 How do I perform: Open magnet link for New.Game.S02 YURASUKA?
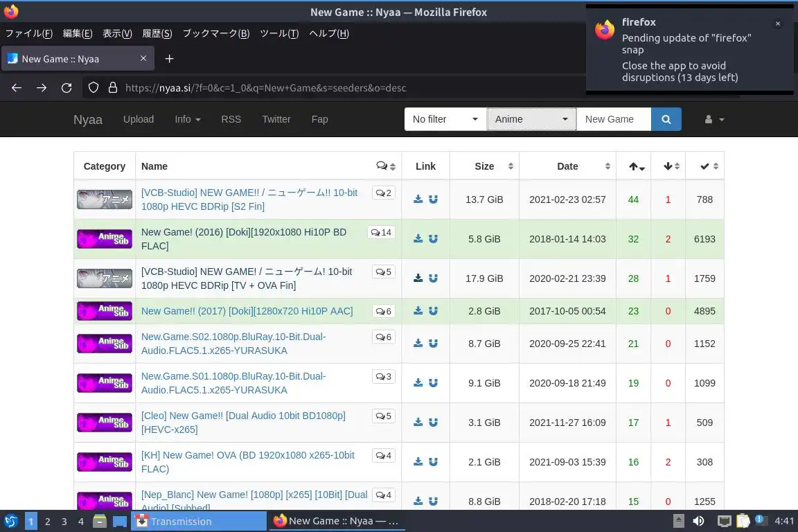point(433,343)
